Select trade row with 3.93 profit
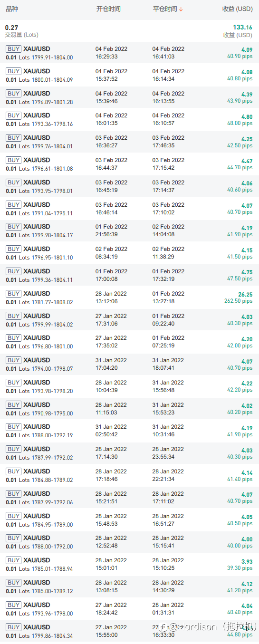The height and width of the screenshot is (644, 259). pyautogui.click(x=129, y=564)
